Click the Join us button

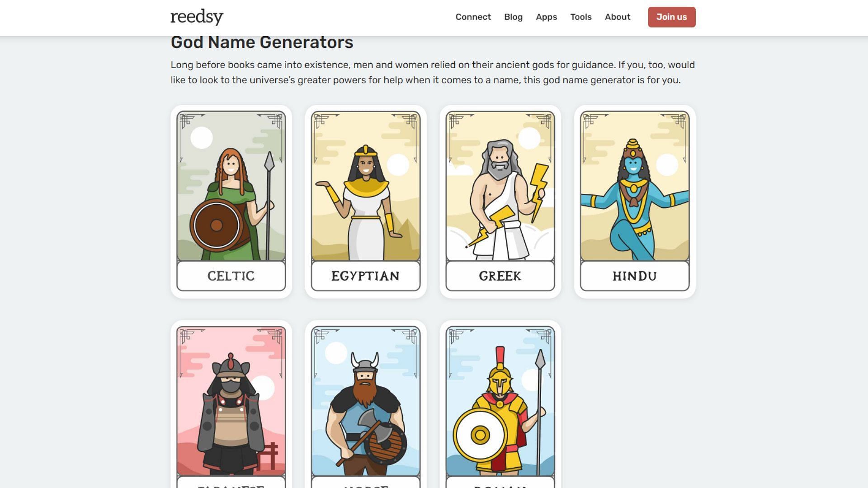click(x=671, y=17)
